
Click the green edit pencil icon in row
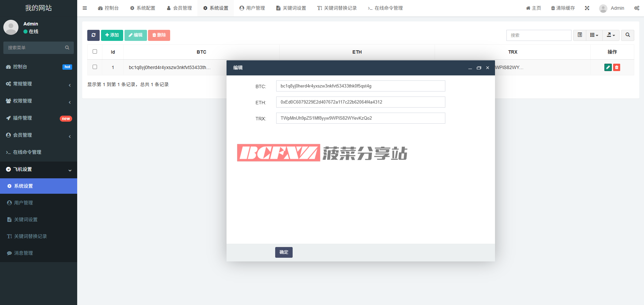(608, 67)
